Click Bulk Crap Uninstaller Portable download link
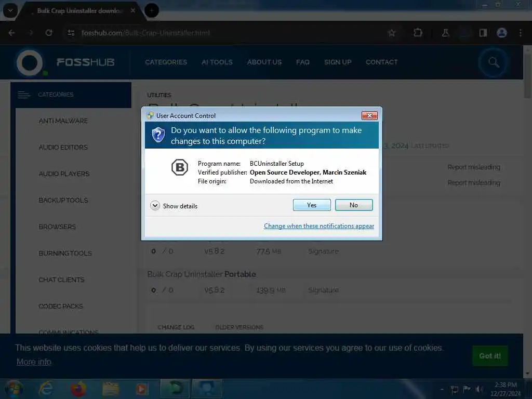 (202, 274)
